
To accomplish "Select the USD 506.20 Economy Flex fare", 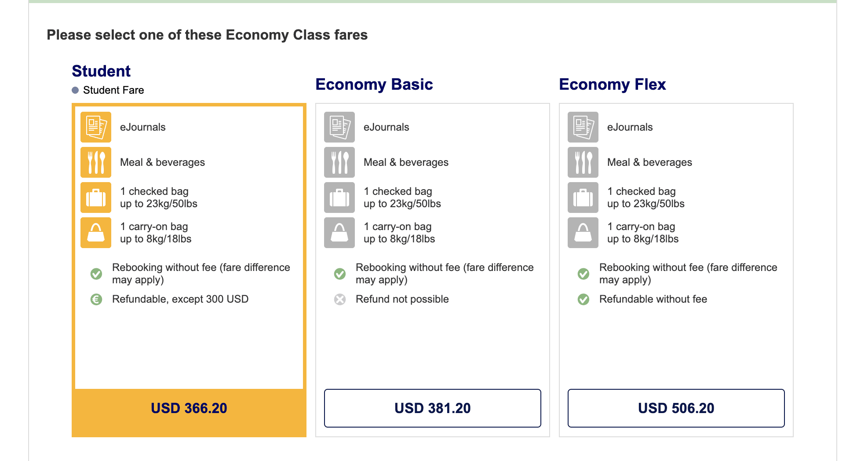I will click(x=676, y=408).
